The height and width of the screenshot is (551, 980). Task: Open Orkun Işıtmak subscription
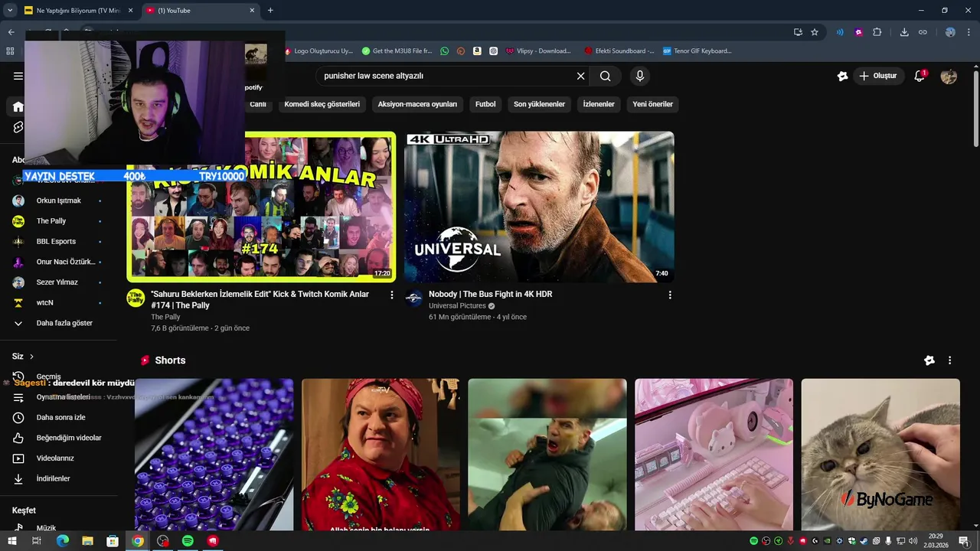click(58, 201)
